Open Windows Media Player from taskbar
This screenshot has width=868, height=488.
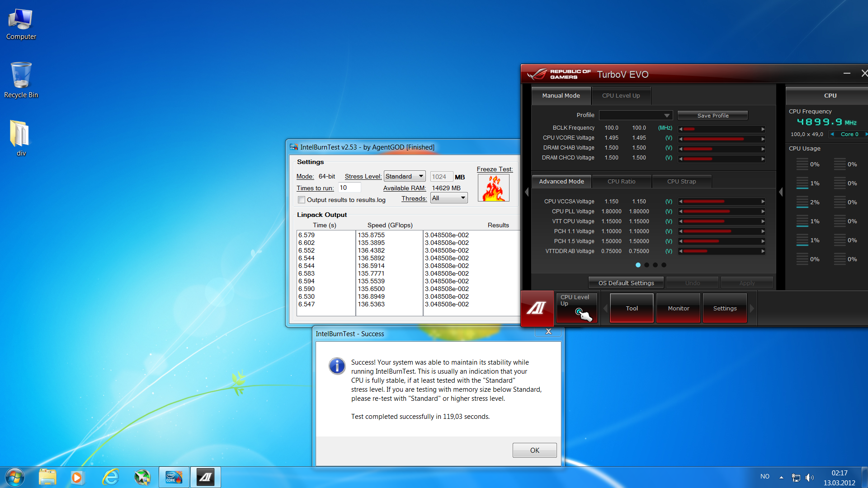(x=77, y=477)
